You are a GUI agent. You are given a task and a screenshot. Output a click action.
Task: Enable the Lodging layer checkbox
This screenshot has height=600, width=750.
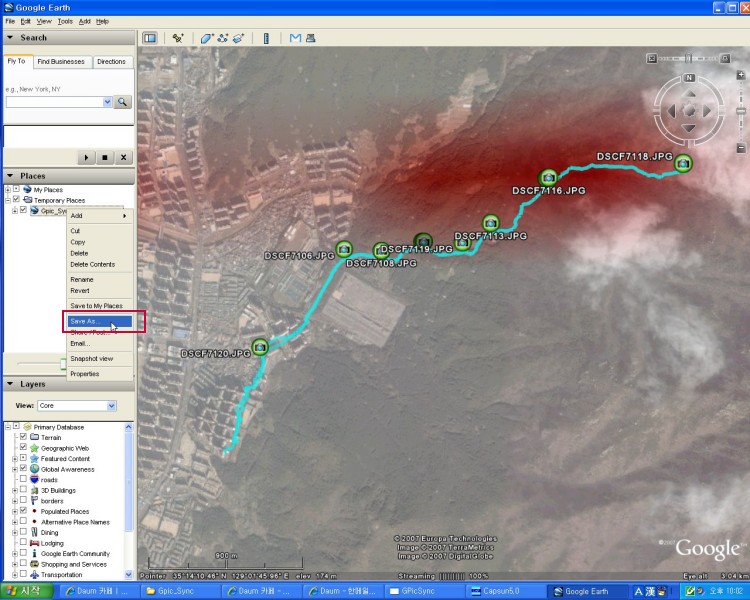(x=23, y=542)
